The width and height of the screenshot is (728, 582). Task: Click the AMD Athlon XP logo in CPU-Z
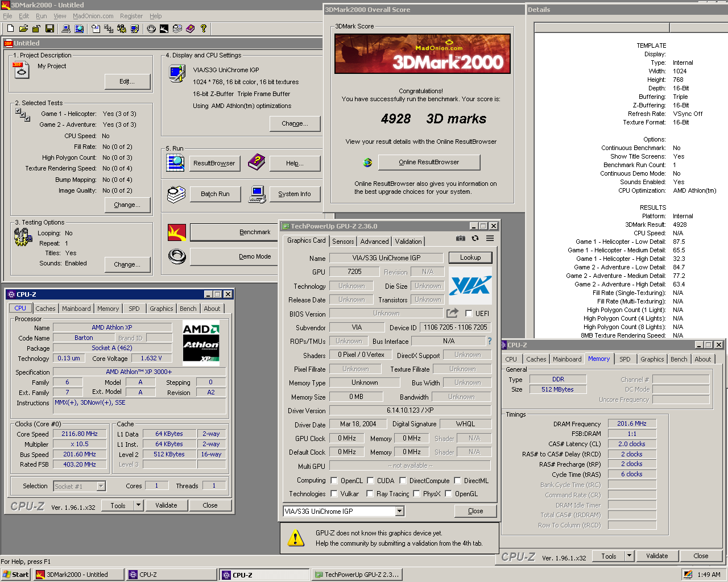tap(201, 344)
